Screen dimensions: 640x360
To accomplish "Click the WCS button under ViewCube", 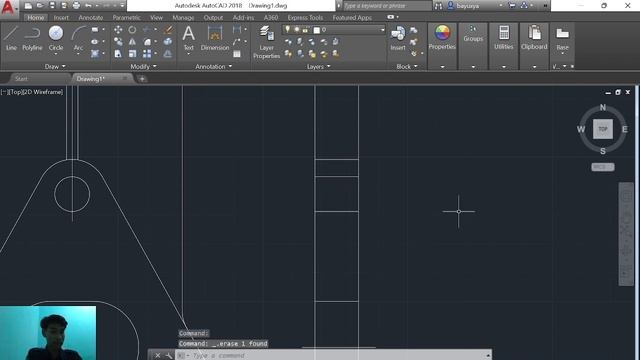I will 602,167.
